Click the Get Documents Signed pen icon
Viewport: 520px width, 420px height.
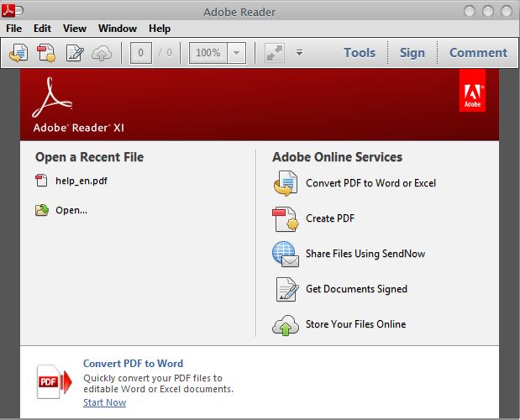pos(286,289)
